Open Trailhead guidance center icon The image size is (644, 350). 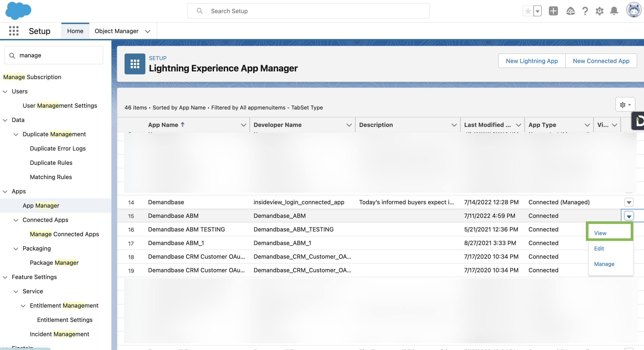(x=570, y=11)
